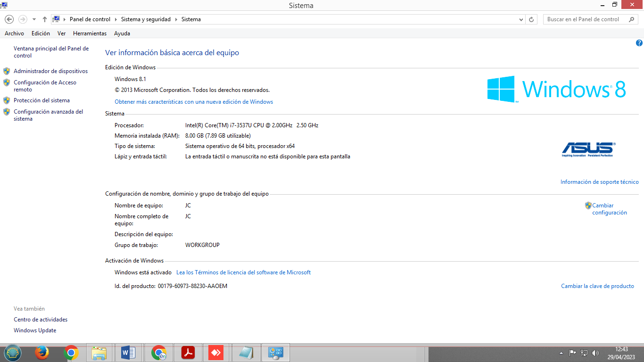The width and height of the screenshot is (644, 362).
Task: Click shield icon beside 'Protección del sistema'
Action: click(x=7, y=100)
